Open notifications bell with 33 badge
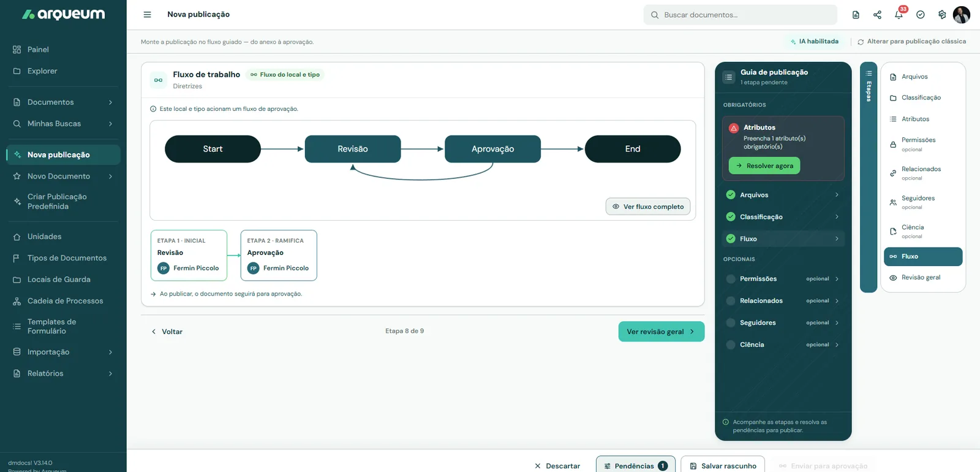Viewport: 980px width, 472px height. pyautogui.click(x=899, y=15)
